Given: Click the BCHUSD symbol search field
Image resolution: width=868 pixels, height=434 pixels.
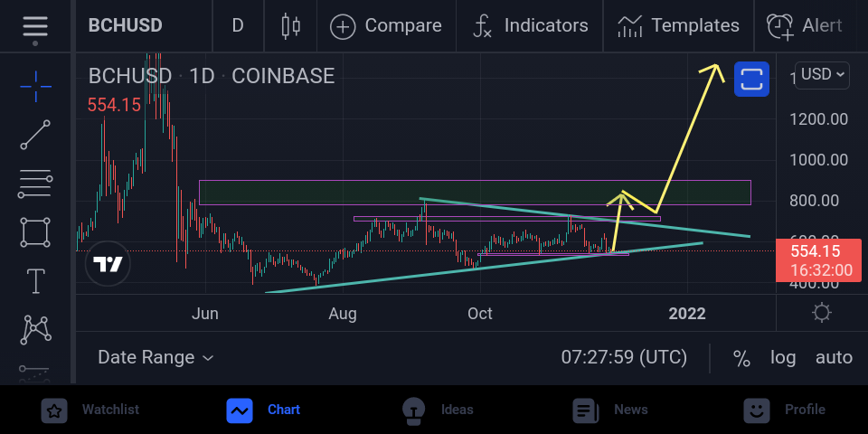Looking at the screenshot, I should (126, 26).
